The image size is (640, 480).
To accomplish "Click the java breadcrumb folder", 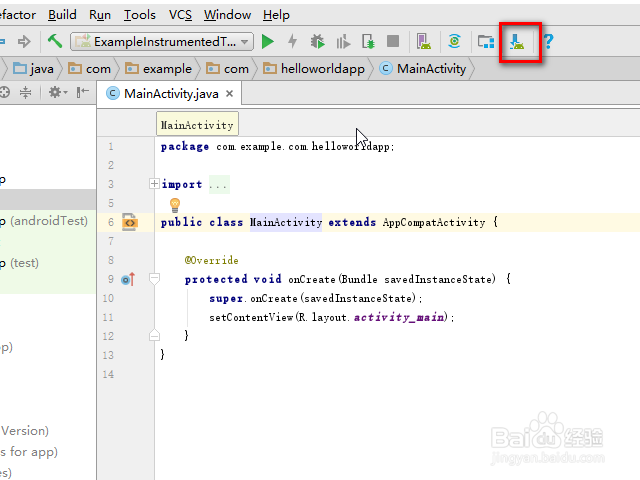I will [33, 69].
